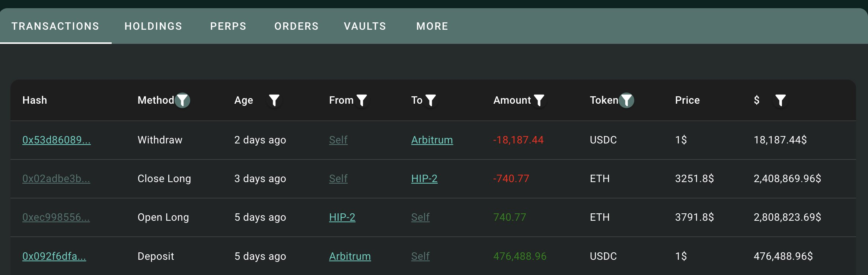The image size is (868, 275).
Task: Open the From column filter icon
Action: (362, 100)
